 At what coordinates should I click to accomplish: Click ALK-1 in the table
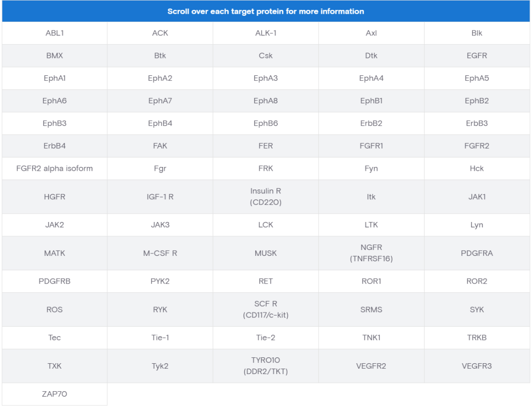coord(266,33)
